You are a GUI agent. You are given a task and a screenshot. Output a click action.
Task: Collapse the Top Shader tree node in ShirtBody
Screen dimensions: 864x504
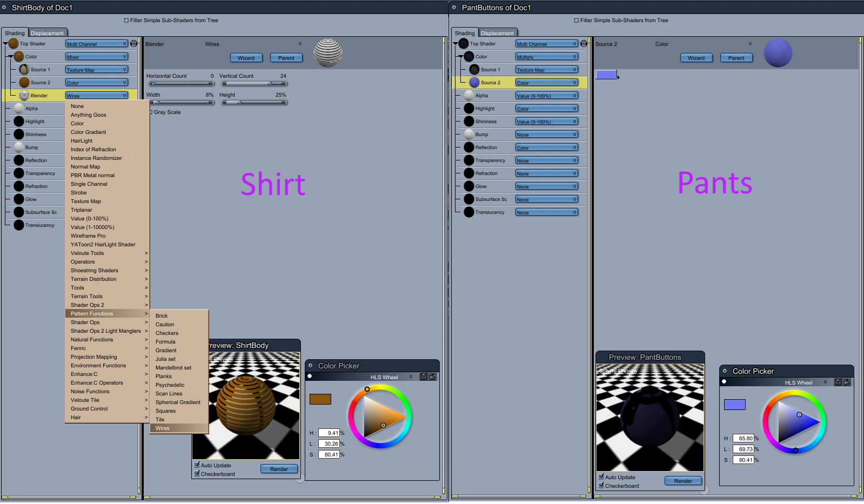point(5,43)
